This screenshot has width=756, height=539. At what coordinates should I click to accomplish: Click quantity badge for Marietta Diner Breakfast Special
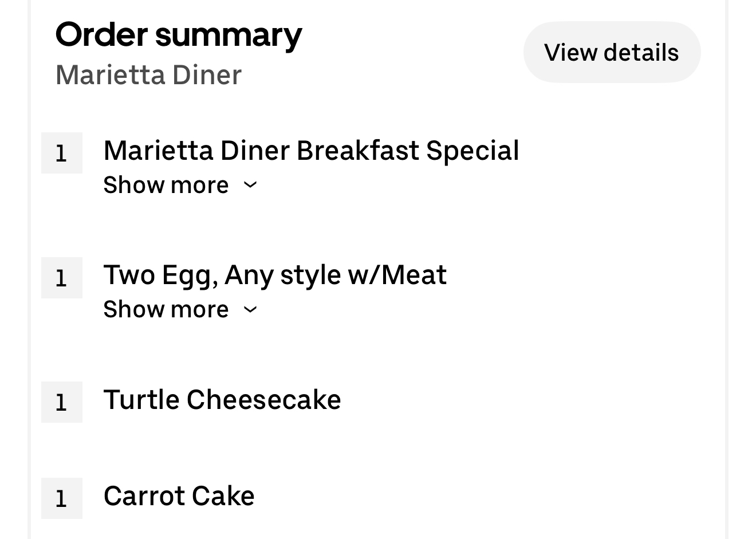point(62,153)
